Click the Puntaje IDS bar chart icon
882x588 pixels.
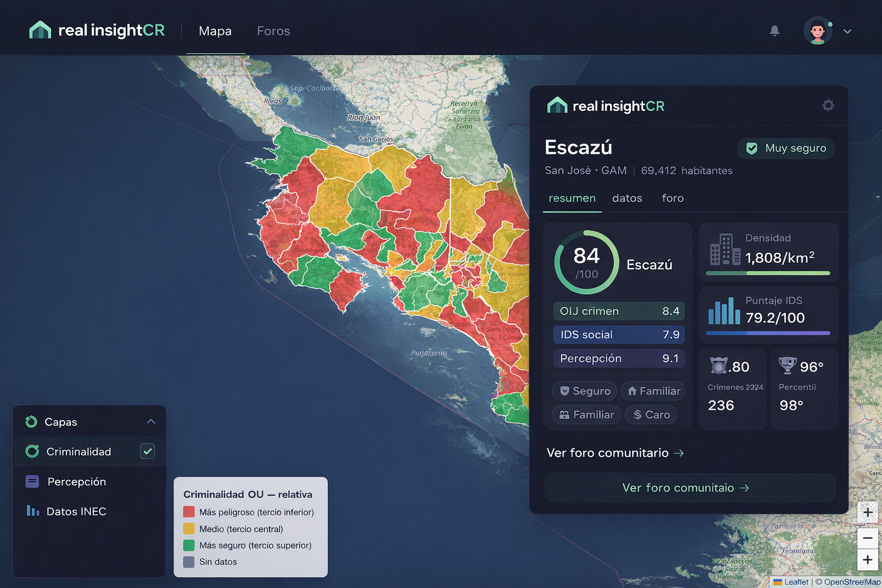tap(723, 312)
